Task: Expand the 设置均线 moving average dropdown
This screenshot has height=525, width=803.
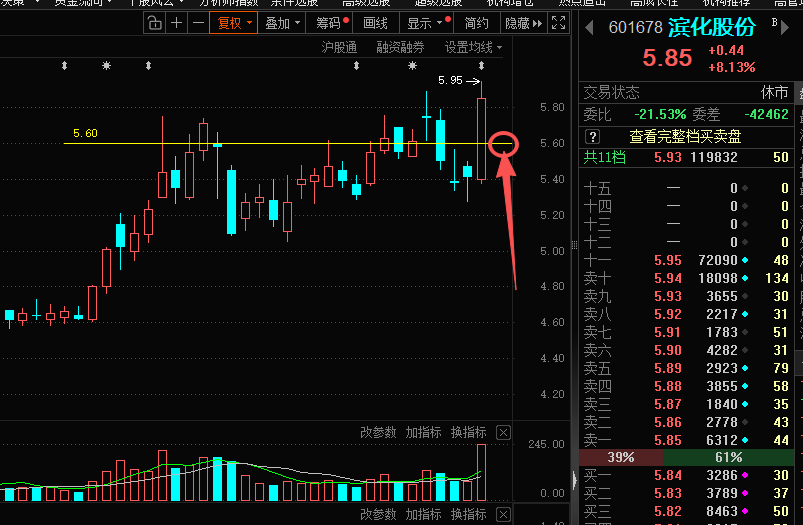Action: (x=473, y=48)
